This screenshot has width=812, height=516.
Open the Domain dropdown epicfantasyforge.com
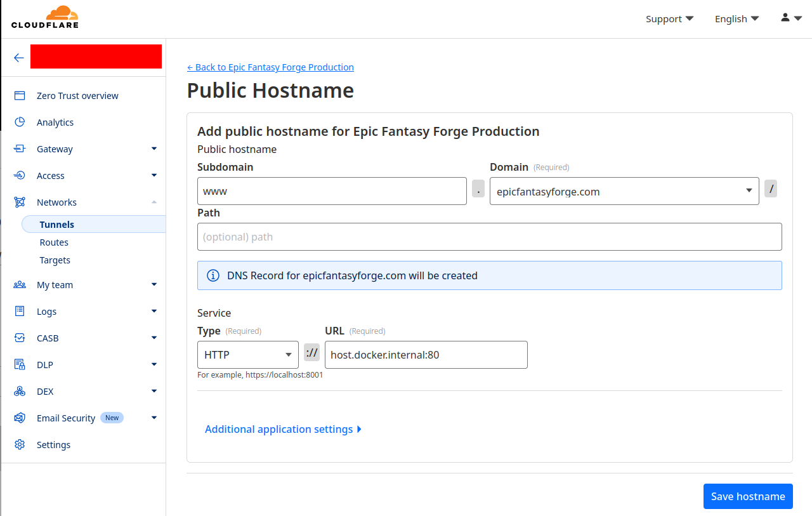(x=624, y=191)
